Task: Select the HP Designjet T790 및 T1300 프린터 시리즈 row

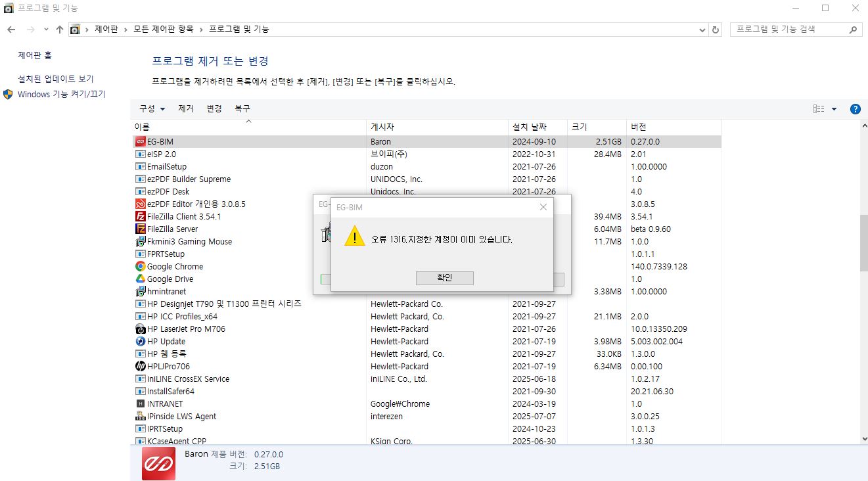Action: click(x=428, y=304)
